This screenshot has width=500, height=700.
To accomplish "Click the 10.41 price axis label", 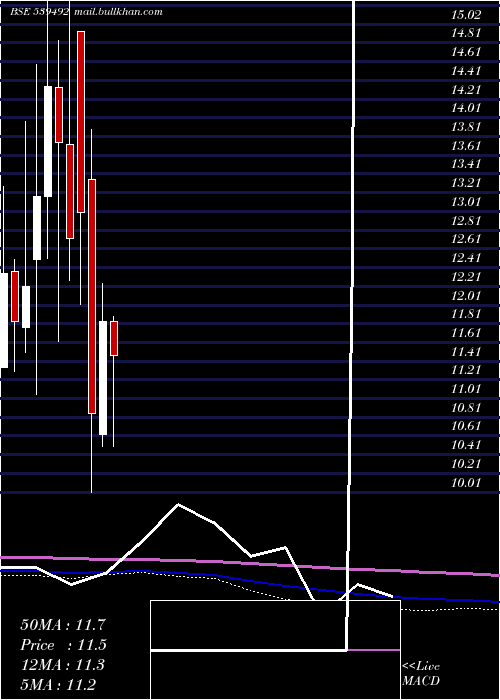I will pos(466,445).
